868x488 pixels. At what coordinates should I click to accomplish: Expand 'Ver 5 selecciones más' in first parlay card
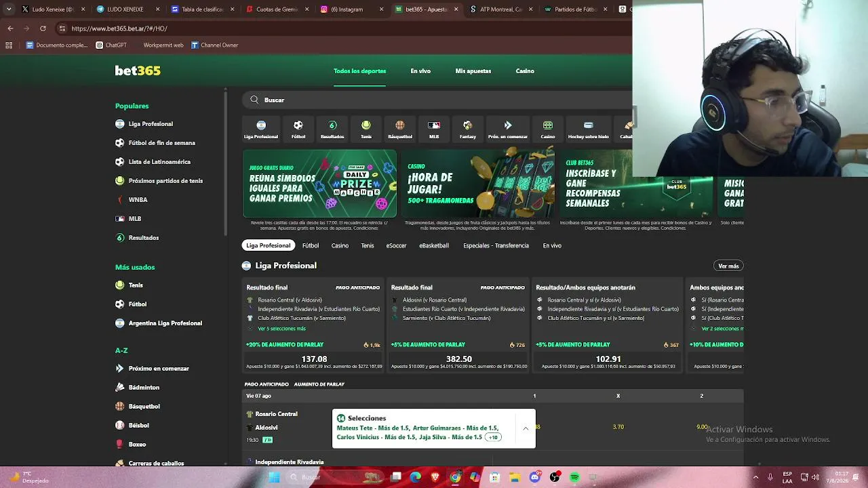click(281, 329)
